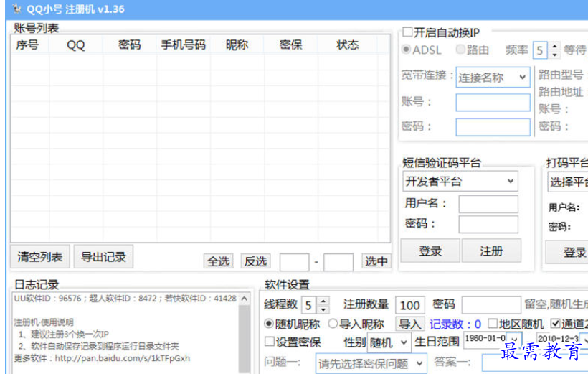Click the 短信验证码平台 密码 field

[x=488, y=224]
